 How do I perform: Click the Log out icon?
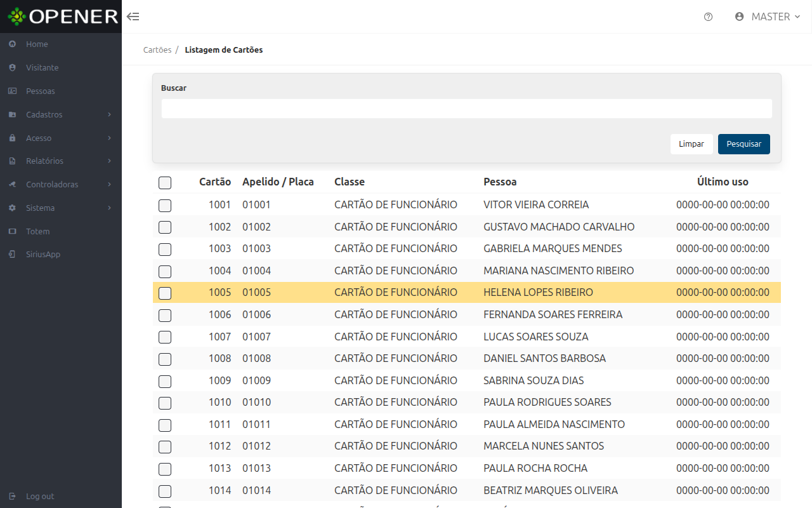(12, 496)
